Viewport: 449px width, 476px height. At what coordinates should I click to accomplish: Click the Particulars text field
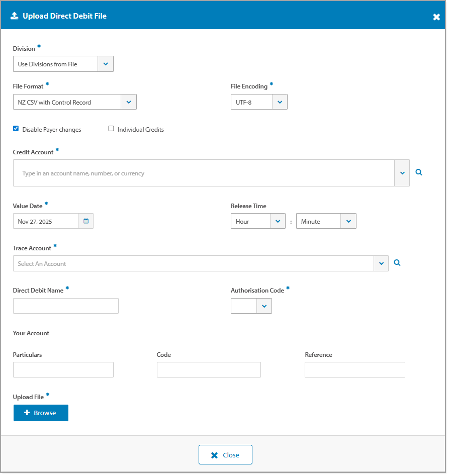coord(63,369)
